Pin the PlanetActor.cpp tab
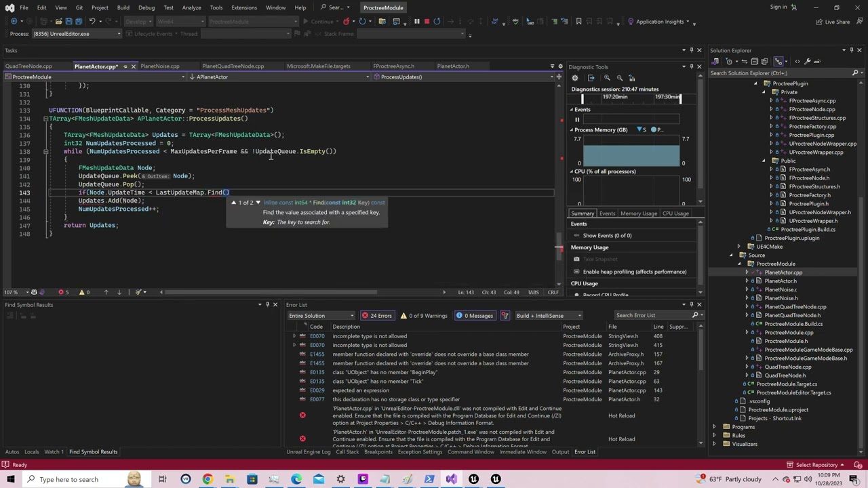The height and width of the screenshot is (488, 868). 124,66
